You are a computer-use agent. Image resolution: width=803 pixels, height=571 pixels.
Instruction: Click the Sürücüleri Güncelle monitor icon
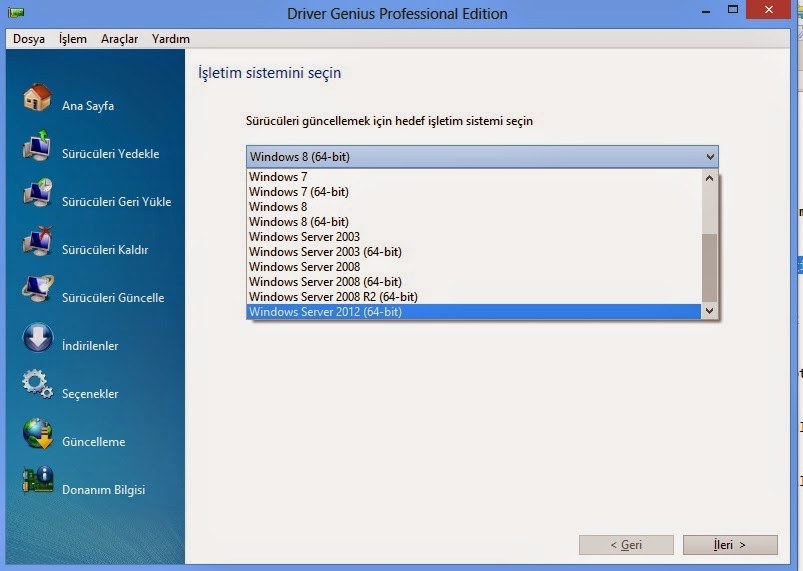coord(37,289)
